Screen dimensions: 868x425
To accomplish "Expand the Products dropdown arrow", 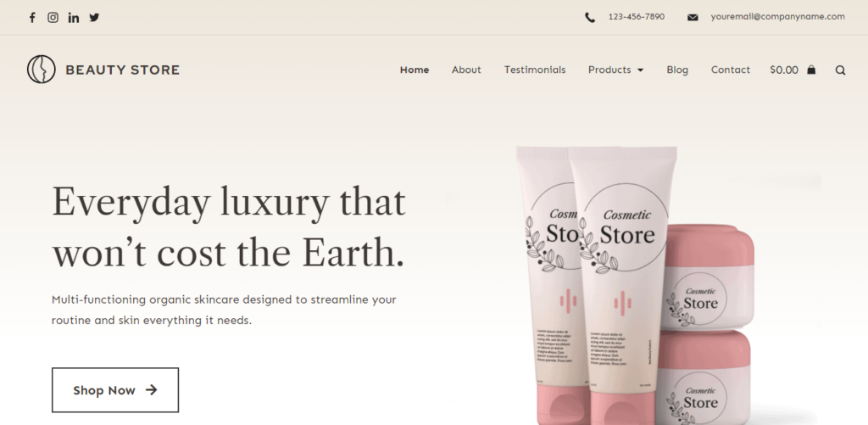I will click(641, 70).
